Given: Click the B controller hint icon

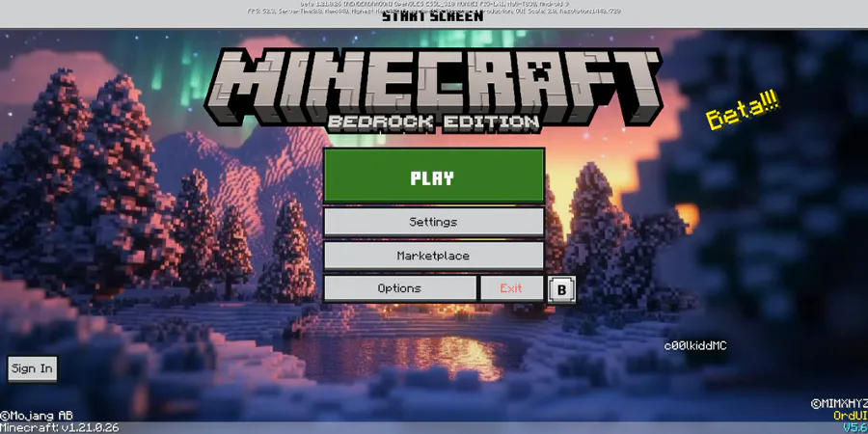Looking at the screenshot, I should tap(561, 289).
